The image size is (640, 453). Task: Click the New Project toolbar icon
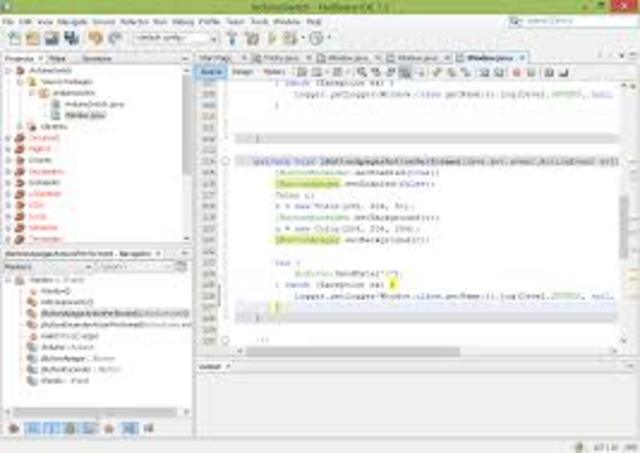[33, 38]
